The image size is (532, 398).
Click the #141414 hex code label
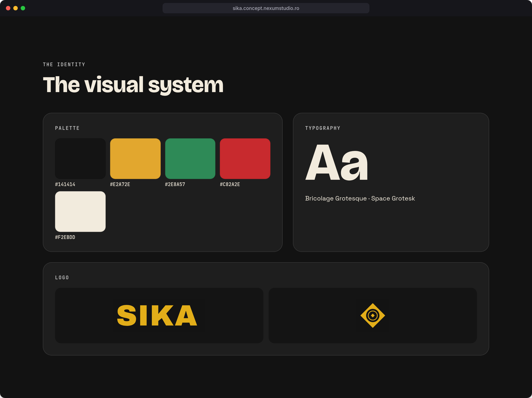pos(65,184)
